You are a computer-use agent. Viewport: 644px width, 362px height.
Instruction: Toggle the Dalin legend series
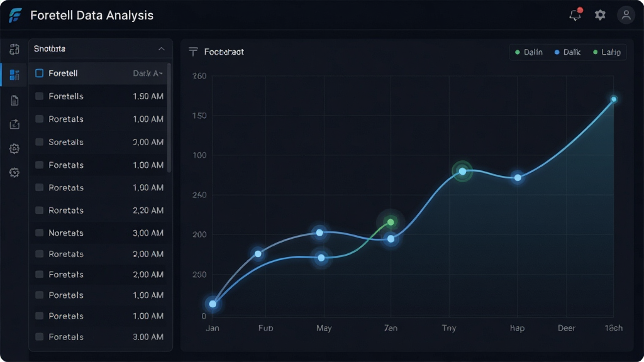point(529,52)
